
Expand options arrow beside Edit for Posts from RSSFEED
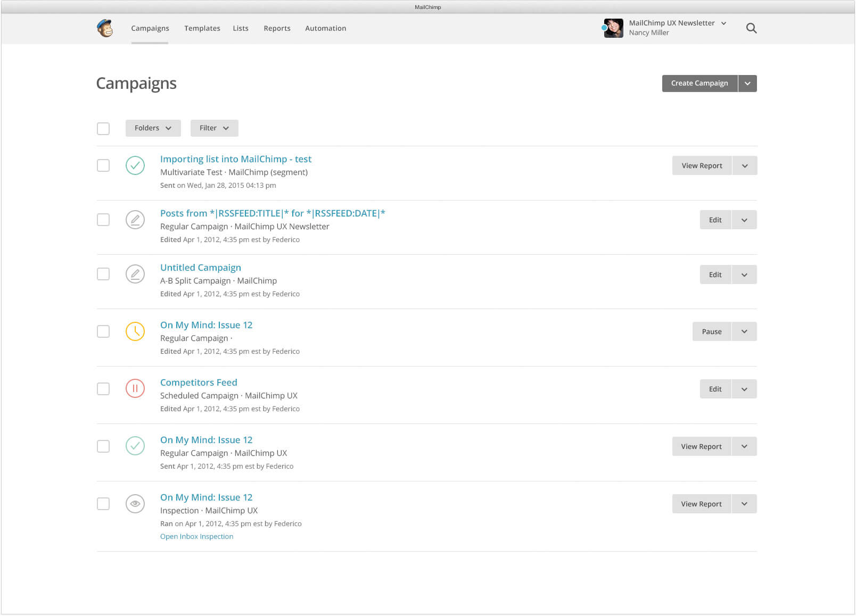tap(744, 220)
